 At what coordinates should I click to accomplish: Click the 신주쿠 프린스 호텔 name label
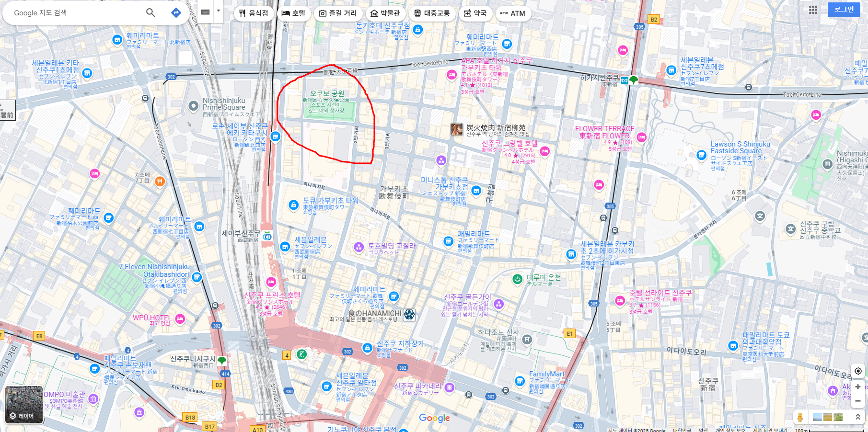pos(272,295)
